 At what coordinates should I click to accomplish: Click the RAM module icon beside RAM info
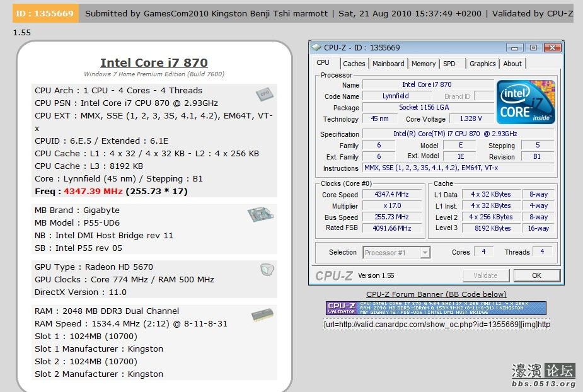click(262, 315)
